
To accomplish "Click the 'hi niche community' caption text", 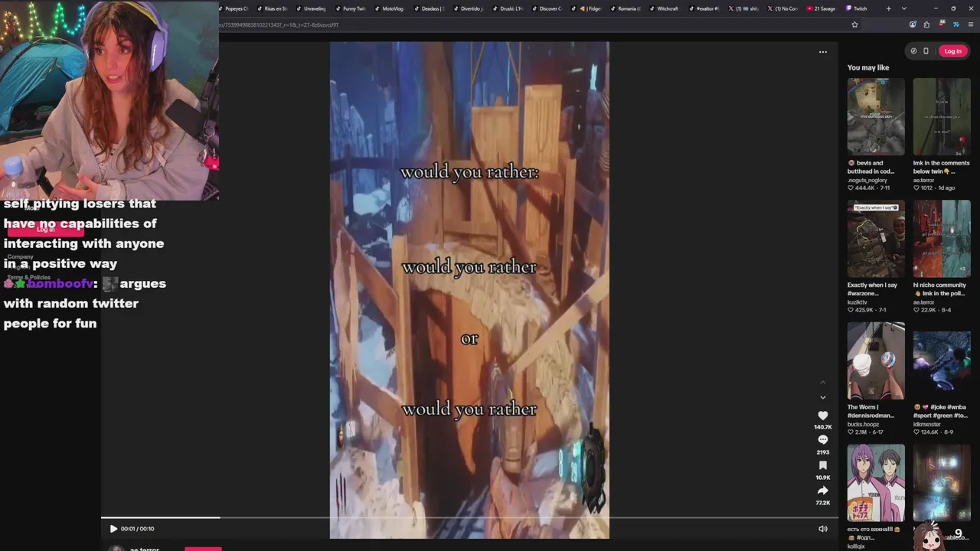I will pos(940,289).
